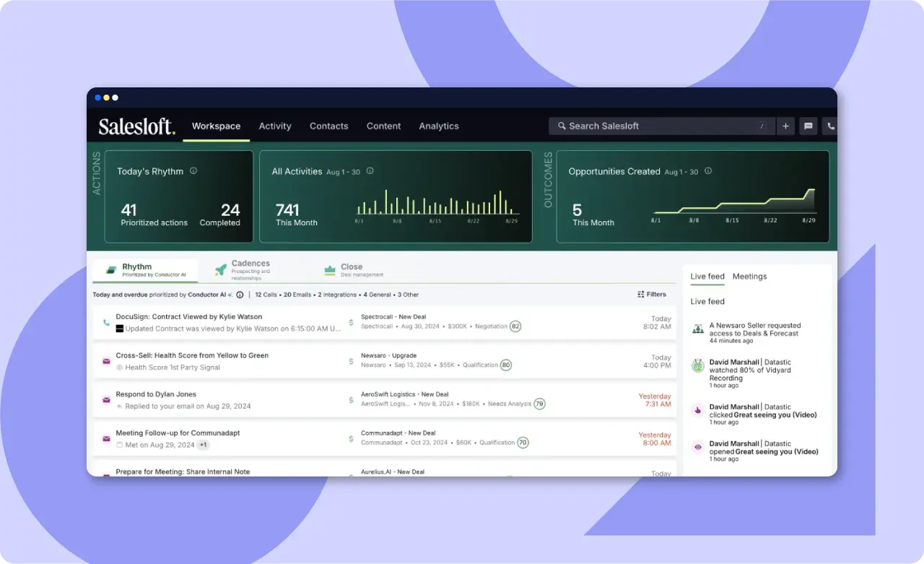924x564 pixels.
Task: Click the Close crown icon
Action: point(330,269)
